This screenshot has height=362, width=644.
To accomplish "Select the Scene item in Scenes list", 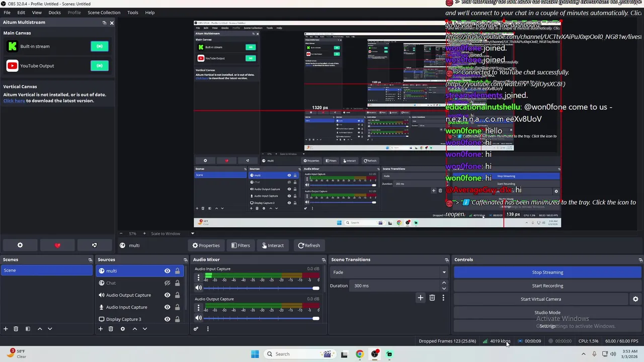I will click(47, 270).
